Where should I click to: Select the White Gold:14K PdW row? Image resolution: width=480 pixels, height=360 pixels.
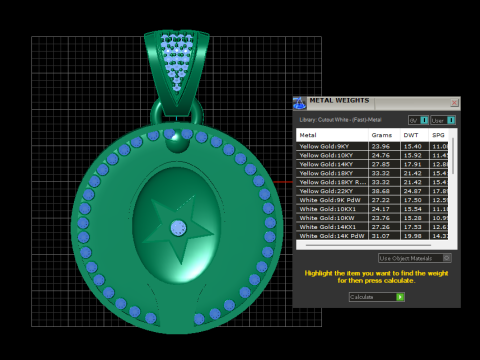[x=372, y=236]
